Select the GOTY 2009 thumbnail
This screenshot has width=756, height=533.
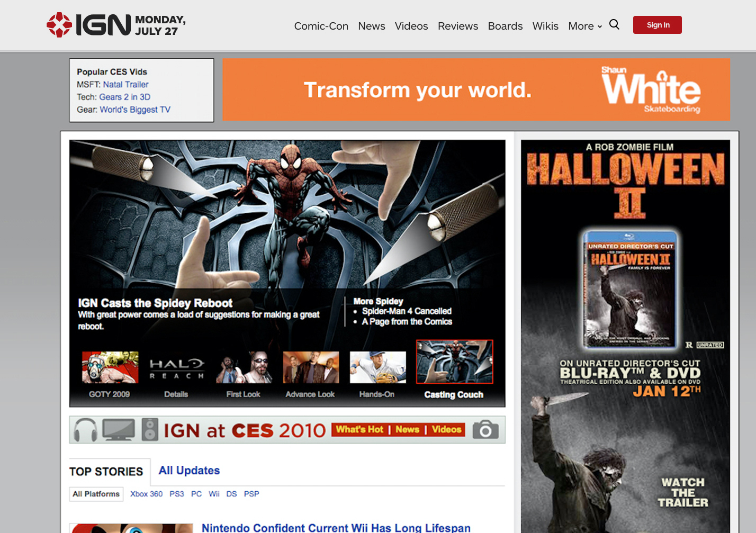[110, 367]
